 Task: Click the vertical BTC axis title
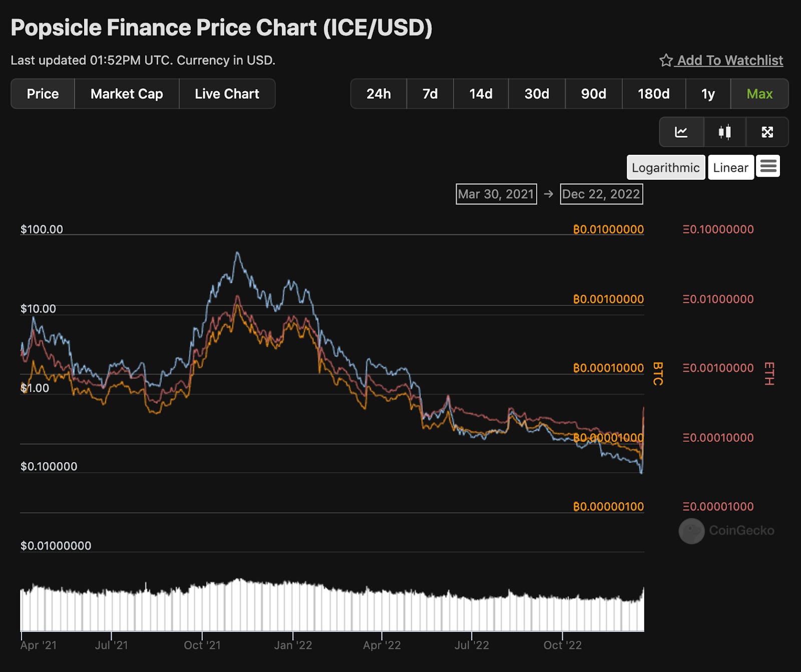tap(658, 374)
